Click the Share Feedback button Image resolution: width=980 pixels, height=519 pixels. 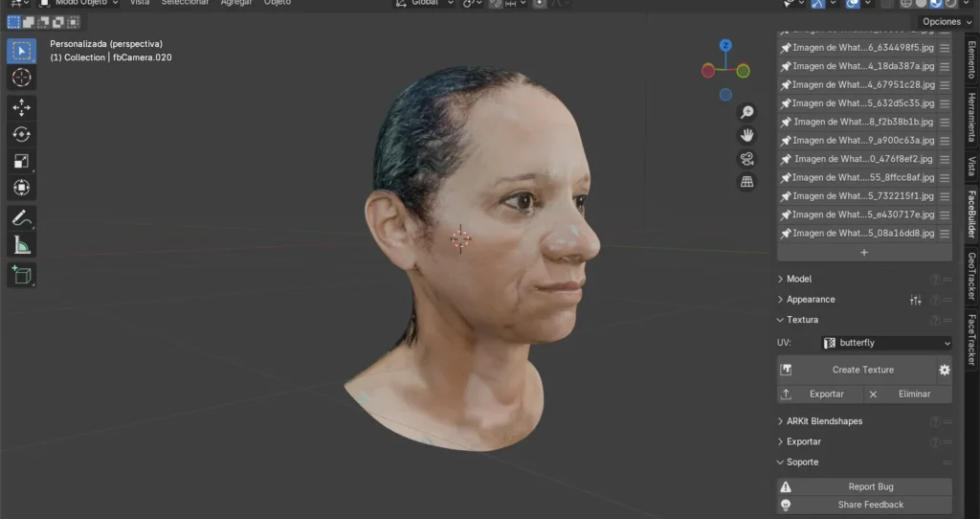(x=864, y=506)
